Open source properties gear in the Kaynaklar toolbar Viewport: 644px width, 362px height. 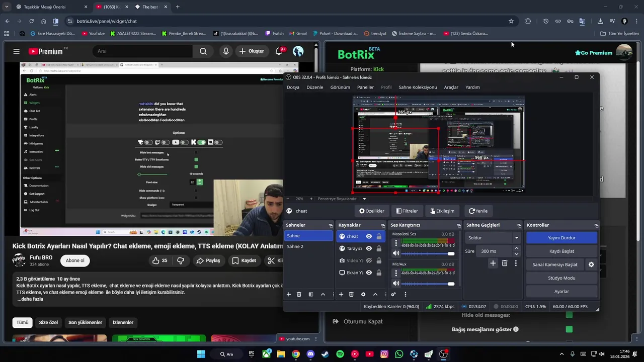363,294
